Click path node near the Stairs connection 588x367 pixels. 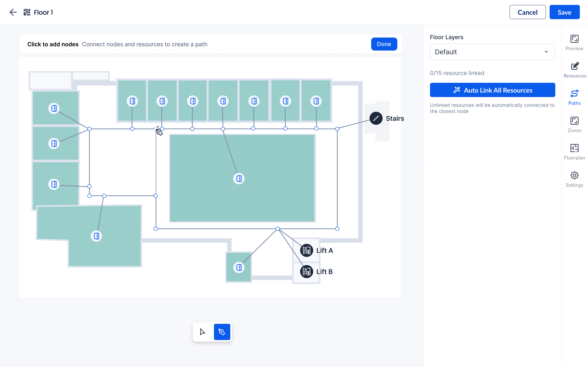click(x=337, y=129)
